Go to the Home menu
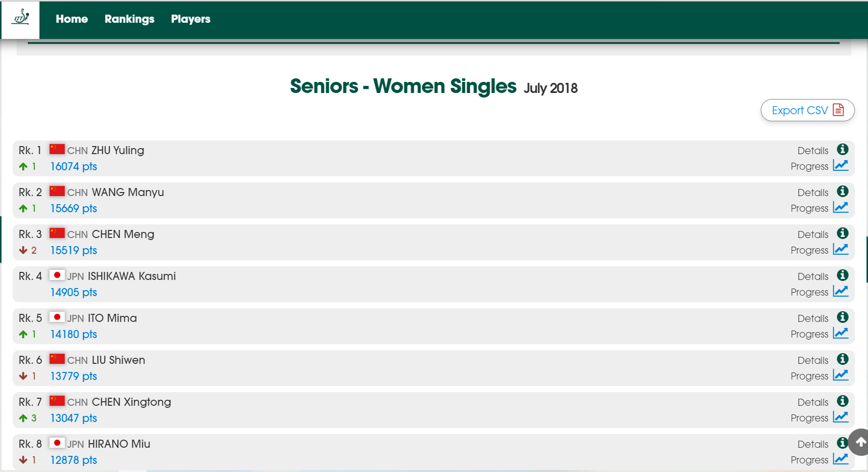This screenshot has height=472, width=868. pos(72,19)
